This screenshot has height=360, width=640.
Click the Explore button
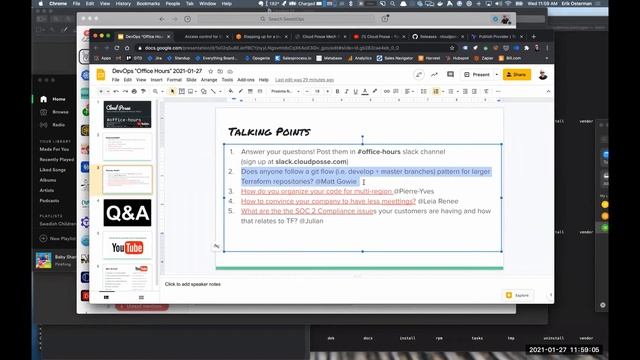(518, 295)
